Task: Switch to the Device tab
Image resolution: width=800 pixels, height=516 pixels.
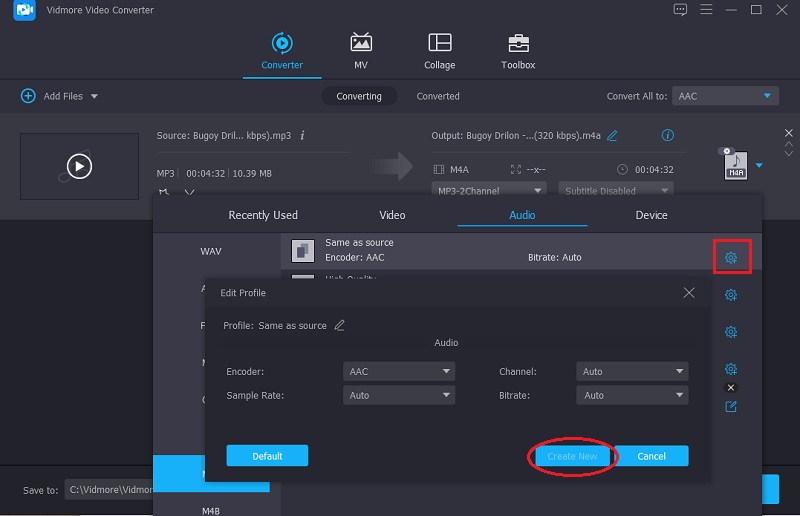Action: (x=651, y=215)
